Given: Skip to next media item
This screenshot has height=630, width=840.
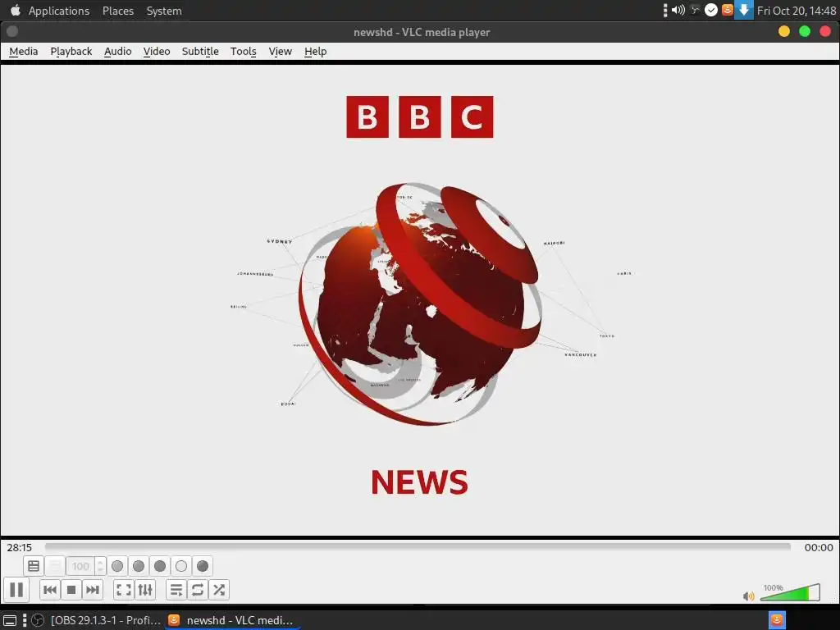Looking at the screenshot, I should [93, 590].
